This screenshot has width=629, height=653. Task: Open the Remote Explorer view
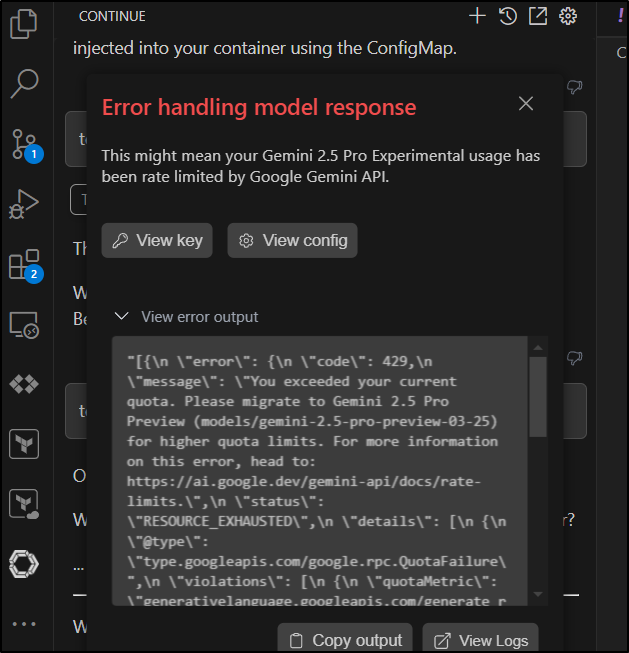(24, 325)
